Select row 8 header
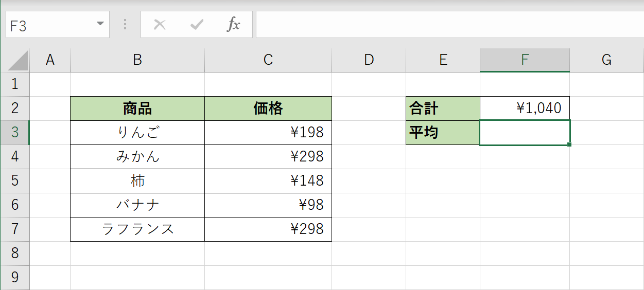 pos(14,253)
